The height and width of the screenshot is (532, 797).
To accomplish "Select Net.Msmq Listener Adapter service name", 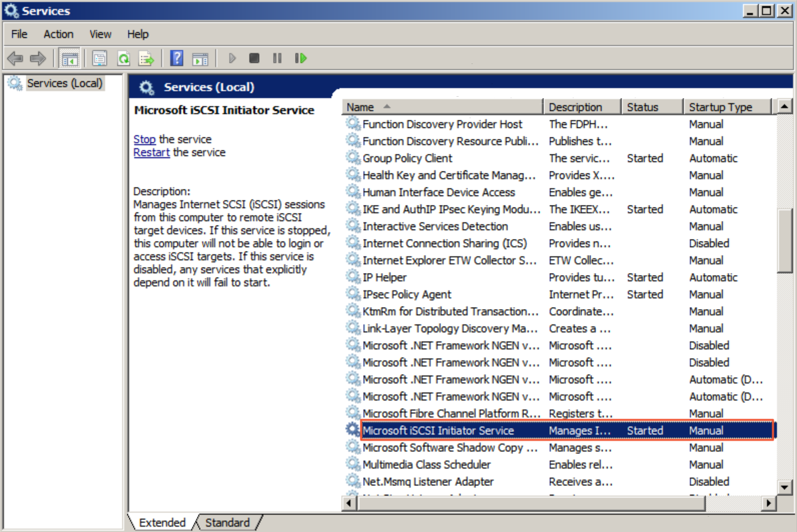I will pos(428,482).
